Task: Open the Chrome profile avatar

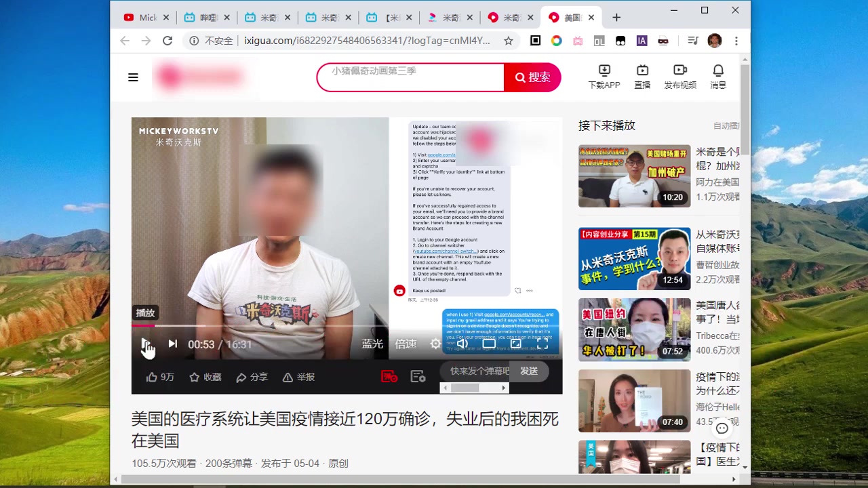Action: point(714,41)
